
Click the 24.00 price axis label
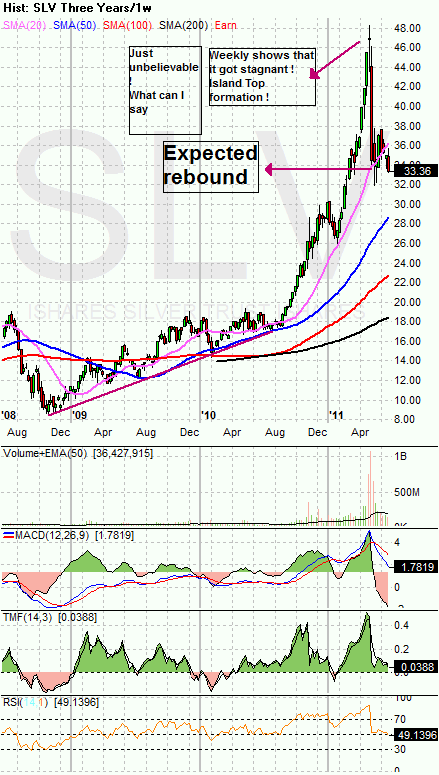point(408,262)
